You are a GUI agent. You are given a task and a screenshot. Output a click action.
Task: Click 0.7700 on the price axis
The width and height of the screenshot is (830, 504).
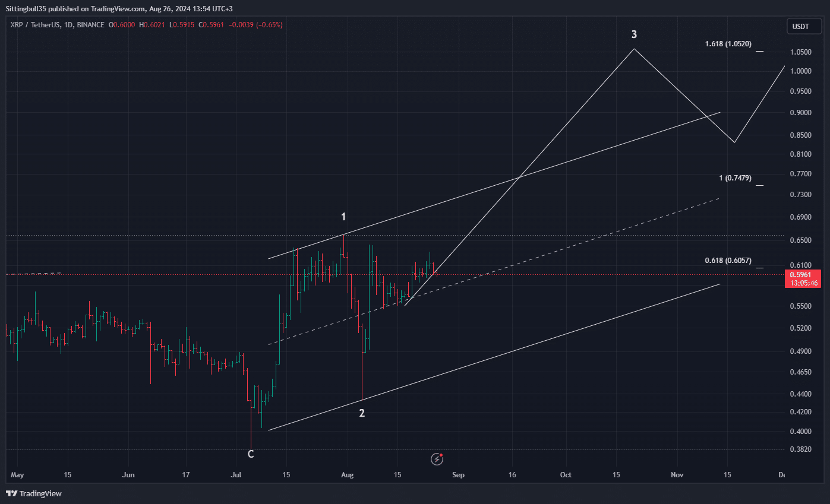[801, 174]
